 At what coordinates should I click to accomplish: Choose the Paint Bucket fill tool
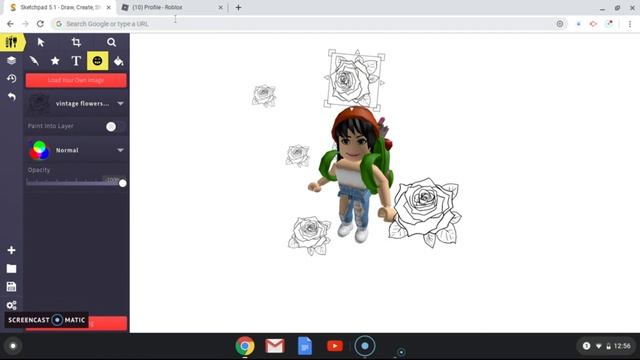click(x=118, y=61)
